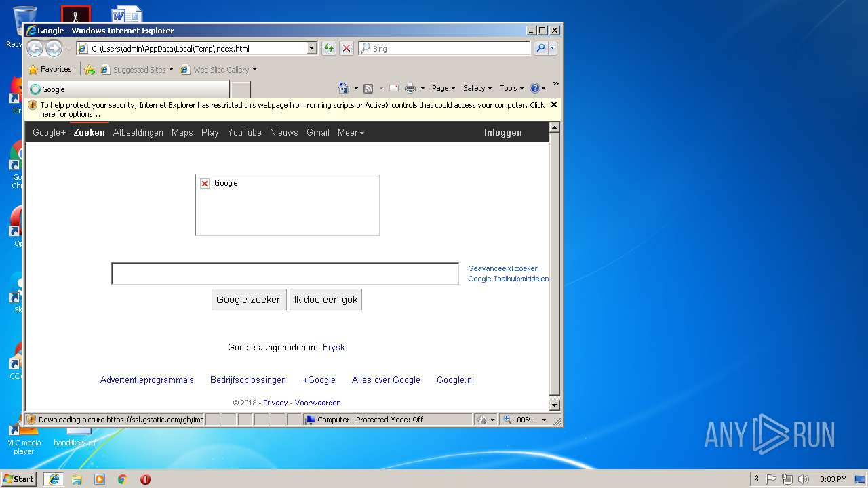Click the Print icon in command bar

click(410, 88)
